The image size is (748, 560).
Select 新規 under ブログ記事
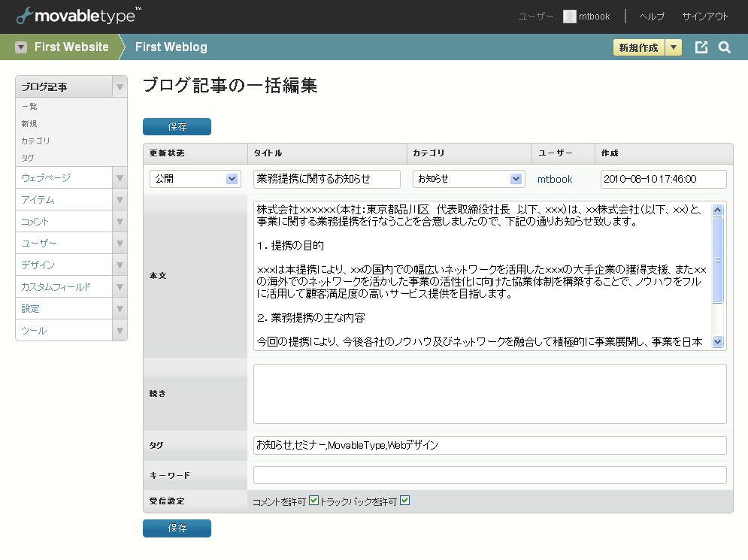(x=29, y=123)
